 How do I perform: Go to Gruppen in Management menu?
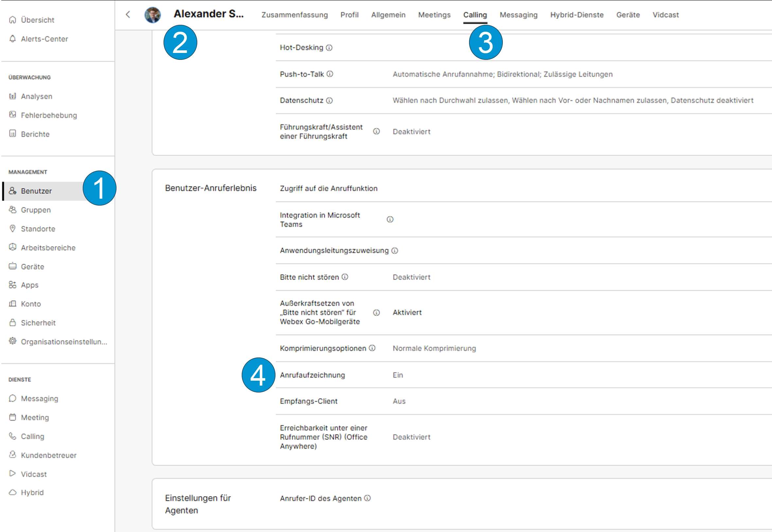point(36,210)
